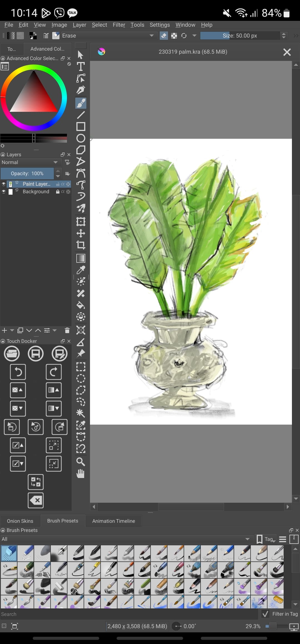Image resolution: width=300 pixels, height=644 pixels.
Task: Toggle preserve alpha in the toolbar
Action: pyautogui.click(x=174, y=36)
